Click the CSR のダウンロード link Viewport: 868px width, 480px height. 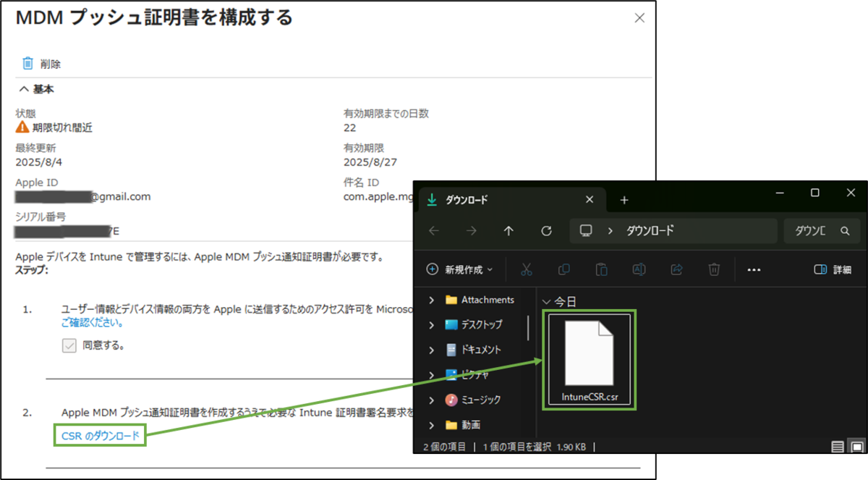(101, 435)
